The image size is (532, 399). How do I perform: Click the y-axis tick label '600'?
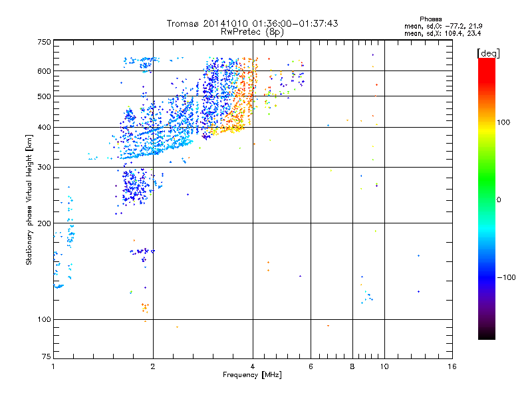tap(45, 71)
